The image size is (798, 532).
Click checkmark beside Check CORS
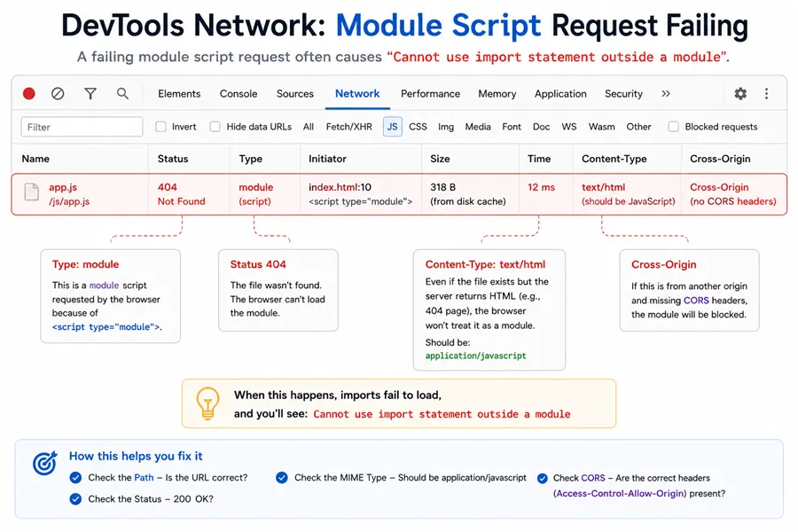point(543,478)
